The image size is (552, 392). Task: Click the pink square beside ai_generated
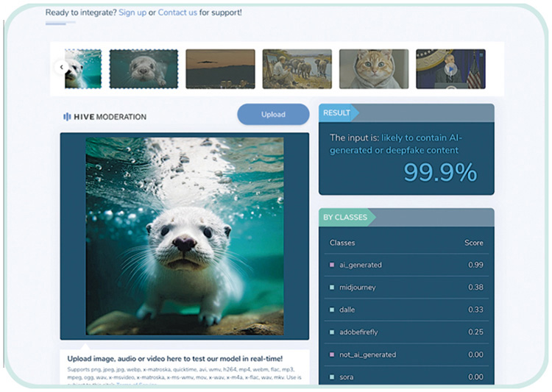(x=332, y=265)
